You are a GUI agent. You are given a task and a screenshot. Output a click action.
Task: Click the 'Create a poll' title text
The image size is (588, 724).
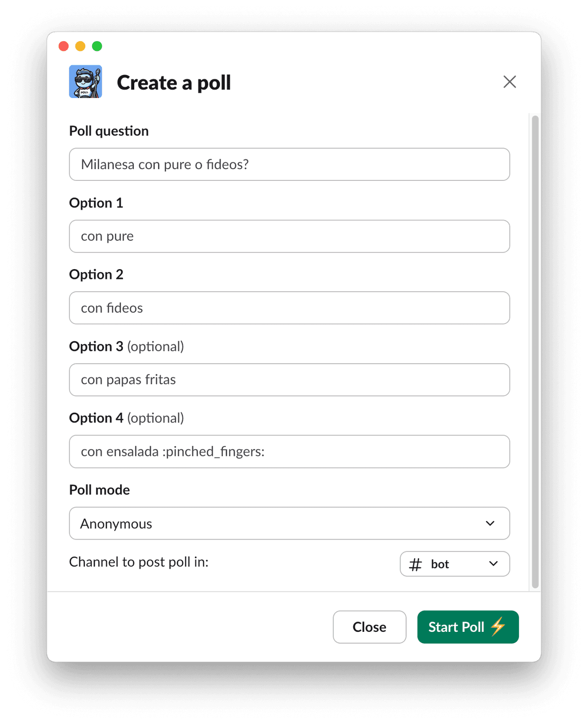click(174, 82)
